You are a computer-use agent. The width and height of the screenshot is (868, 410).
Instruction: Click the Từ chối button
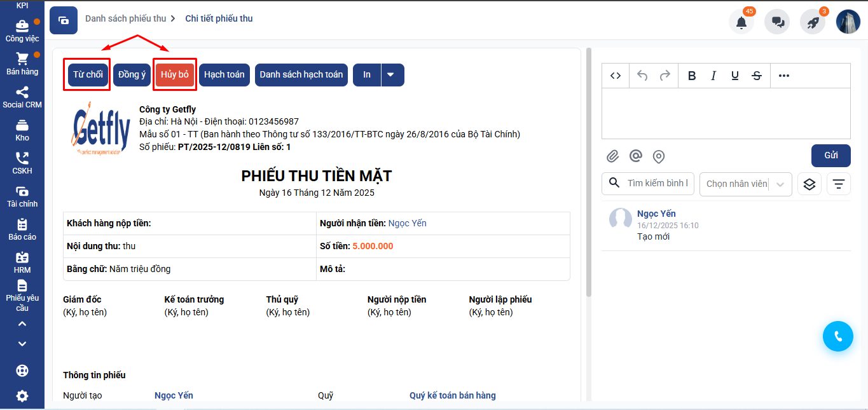click(88, 74)
